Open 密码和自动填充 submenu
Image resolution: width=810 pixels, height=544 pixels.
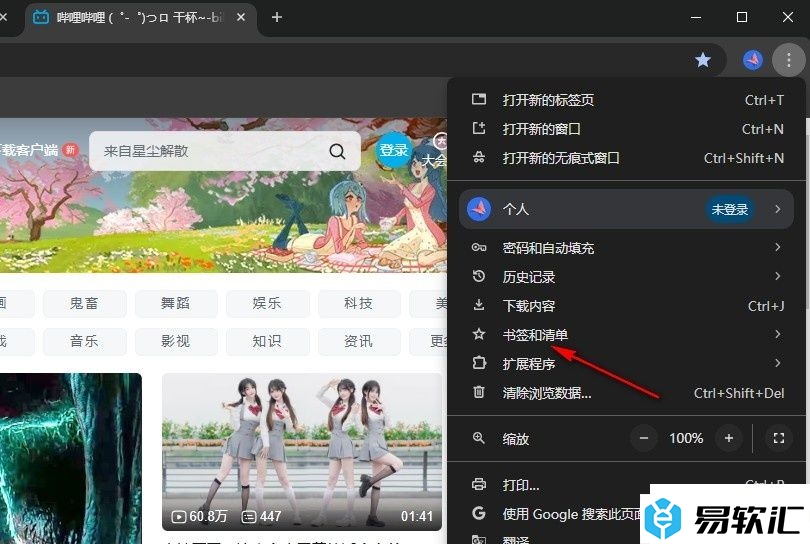[x=627, y=247]
